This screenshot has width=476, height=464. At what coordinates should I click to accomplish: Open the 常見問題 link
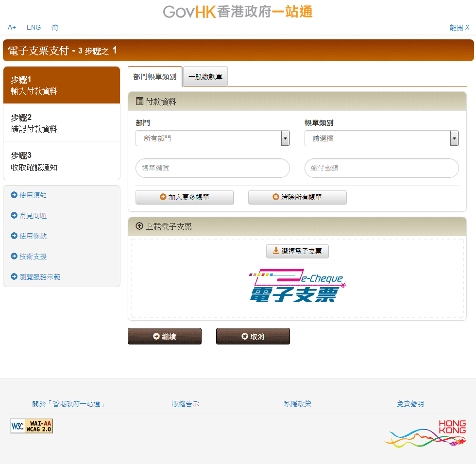pyautogui.click(x=33, y=216)
